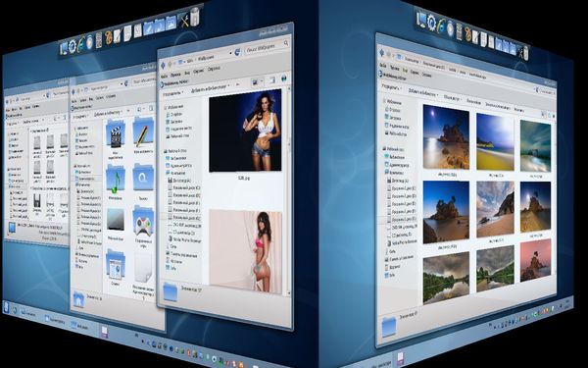Viewport: 588px width, 368px height.
Task: Click the gear icon in right-face dock
Action: pos(431,22)
